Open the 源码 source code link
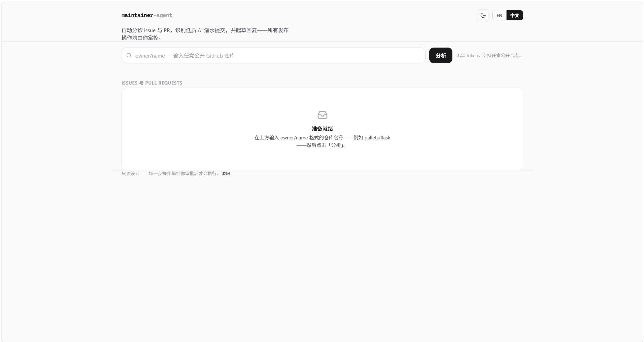 (226, 173)
